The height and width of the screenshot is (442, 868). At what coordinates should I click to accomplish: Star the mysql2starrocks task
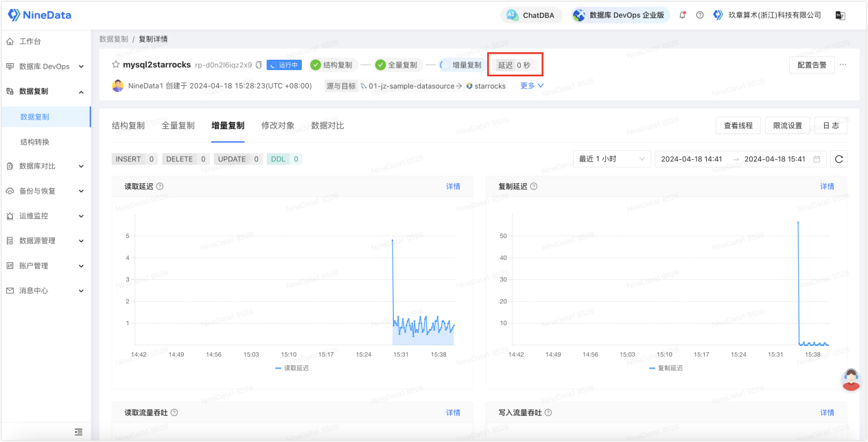pos(116,65)
